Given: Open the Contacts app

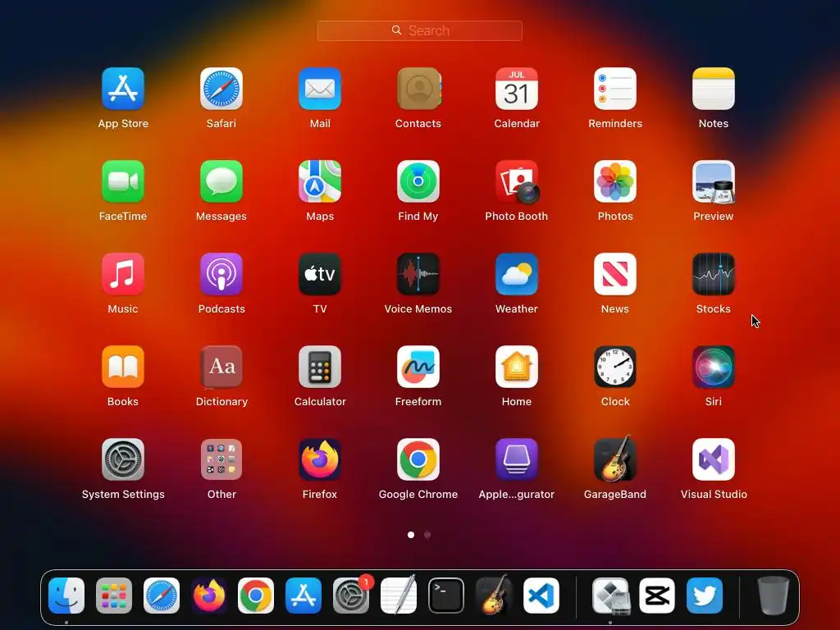Looking at the screenshot, I should pyautogui.click(x=418, y=89).
